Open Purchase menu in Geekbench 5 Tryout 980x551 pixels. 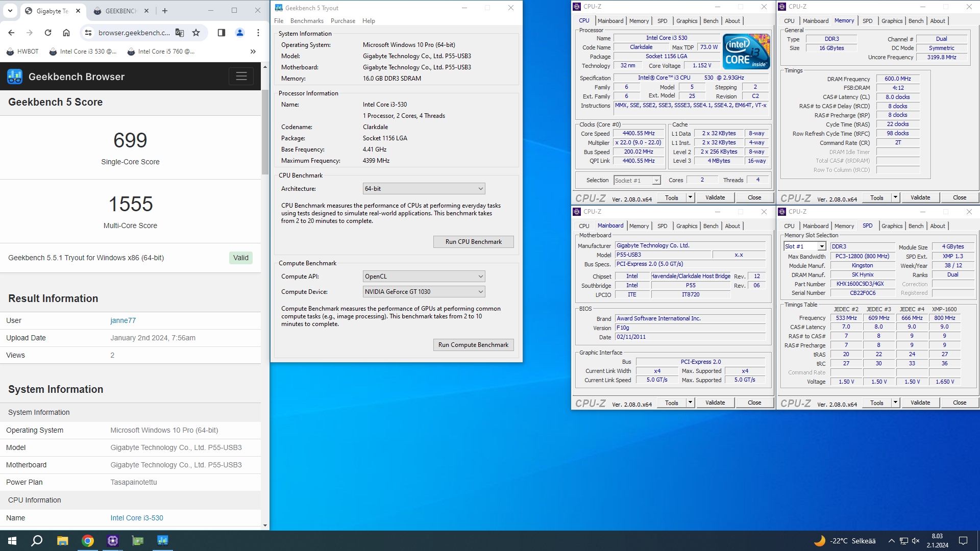[343, 21]
